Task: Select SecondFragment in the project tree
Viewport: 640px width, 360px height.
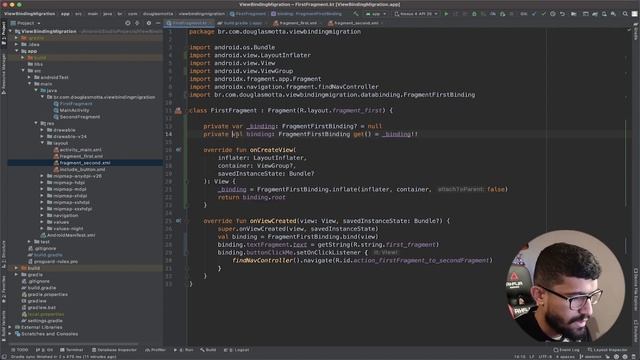Action: pos(80,117)
